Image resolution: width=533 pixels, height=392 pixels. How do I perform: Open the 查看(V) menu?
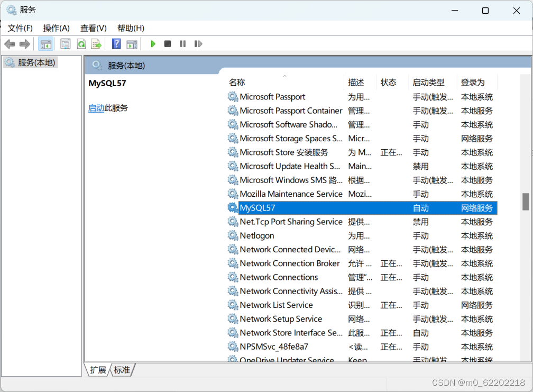(x=94, y=28)
